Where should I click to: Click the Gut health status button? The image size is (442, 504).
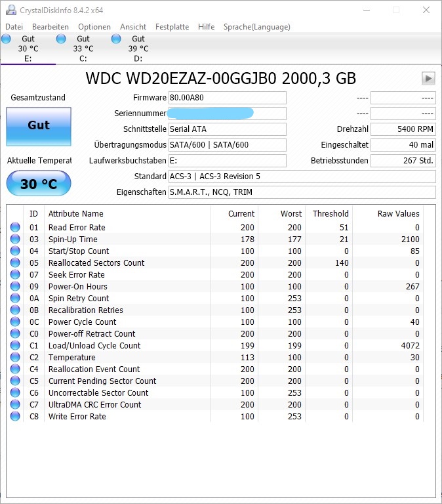point(39,126)
